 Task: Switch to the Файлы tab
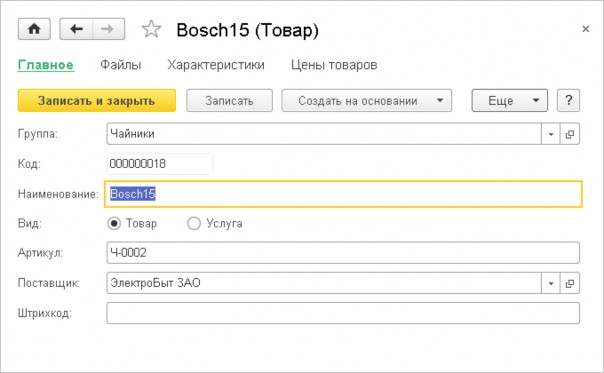tap(121, 65)
